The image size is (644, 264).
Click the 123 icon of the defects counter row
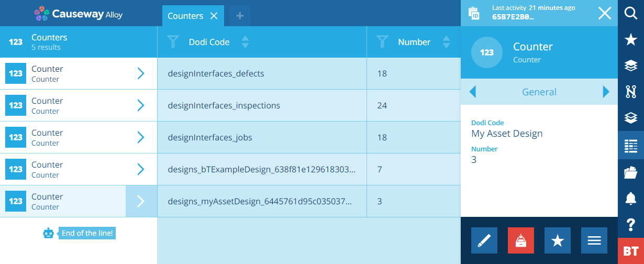(16, 73)
